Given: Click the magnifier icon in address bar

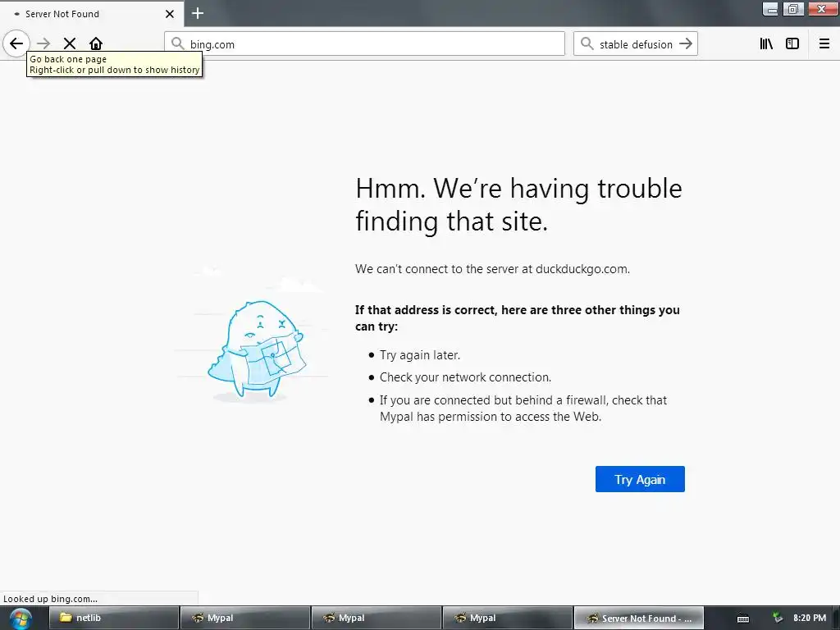Looking at the screenshot, I should coord(178,44).
